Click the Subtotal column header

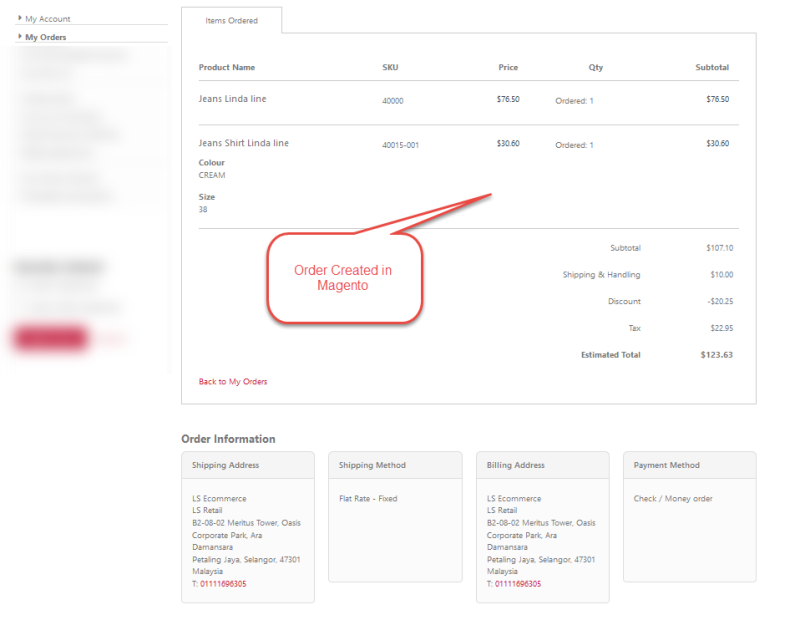[712, 67]
